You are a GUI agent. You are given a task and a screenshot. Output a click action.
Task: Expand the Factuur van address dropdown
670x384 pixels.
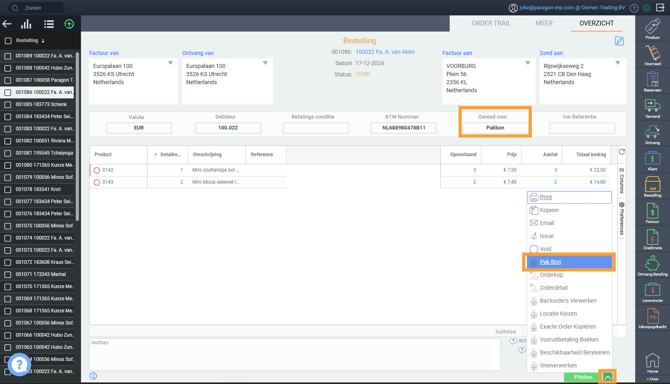pos(170,63)
